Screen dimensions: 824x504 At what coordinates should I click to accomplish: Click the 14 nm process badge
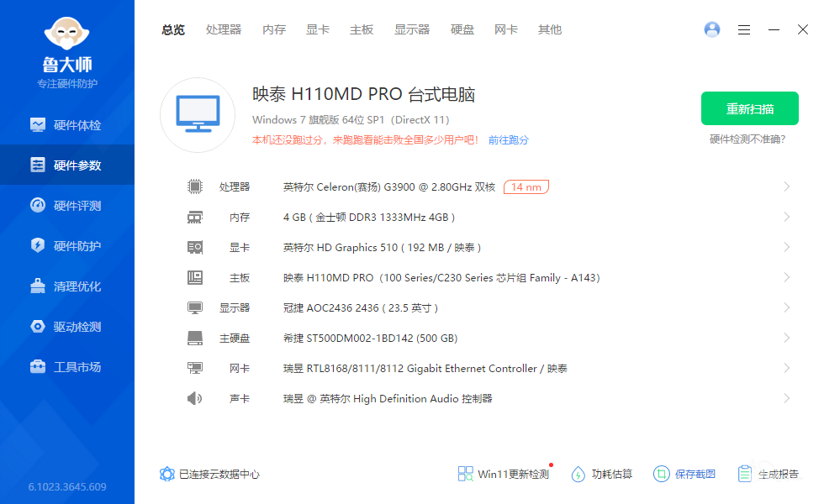click(x=526, y=186)
